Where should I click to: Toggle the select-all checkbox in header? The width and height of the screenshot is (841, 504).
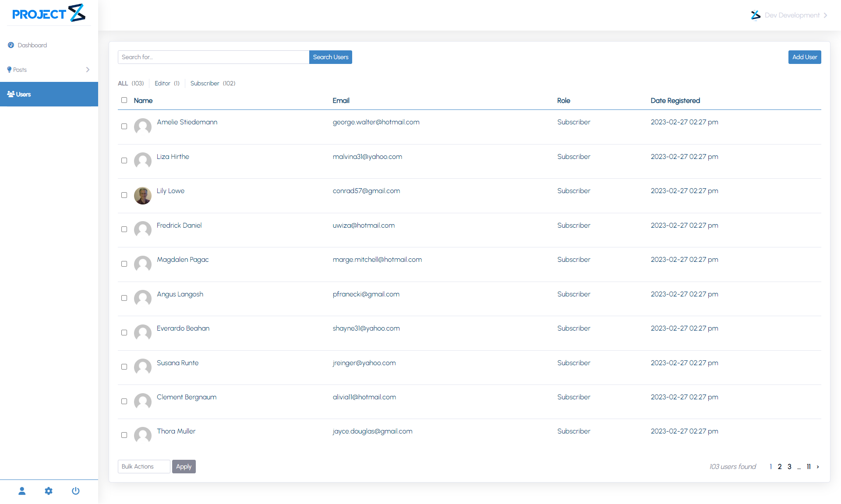(x=124, y=100)
